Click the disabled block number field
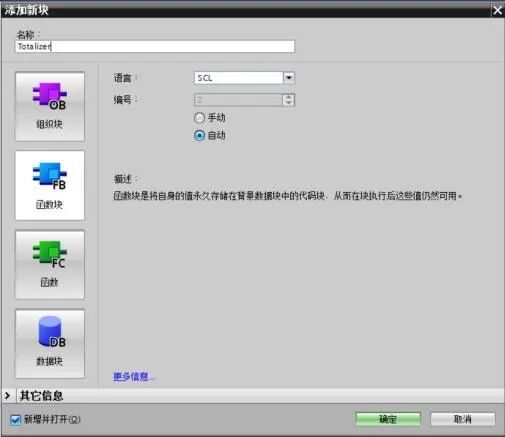 point(238,100)
